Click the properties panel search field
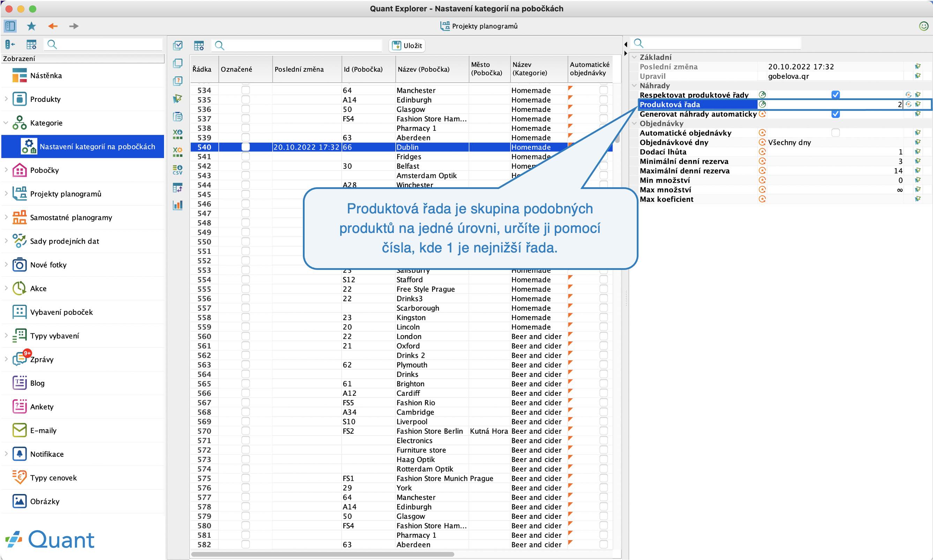The height and width of the screenshot is (560, 933). tap(716, 43)
